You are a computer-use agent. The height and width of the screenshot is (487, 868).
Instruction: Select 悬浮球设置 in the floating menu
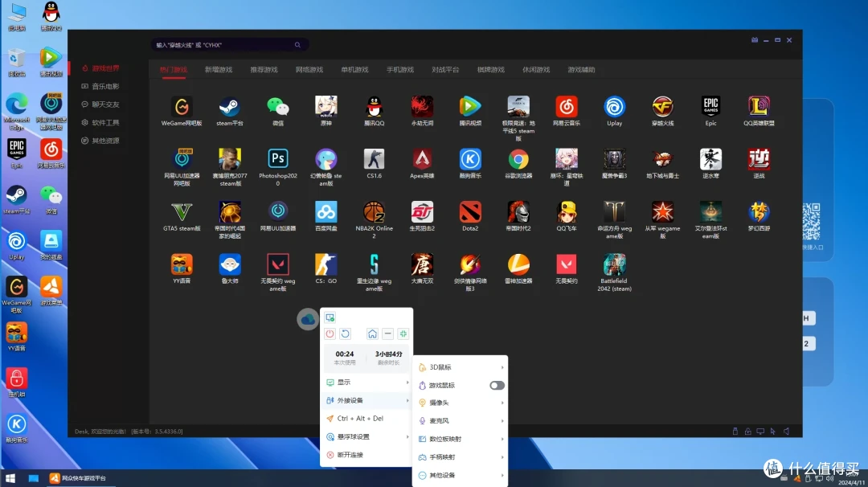point(367,436)
